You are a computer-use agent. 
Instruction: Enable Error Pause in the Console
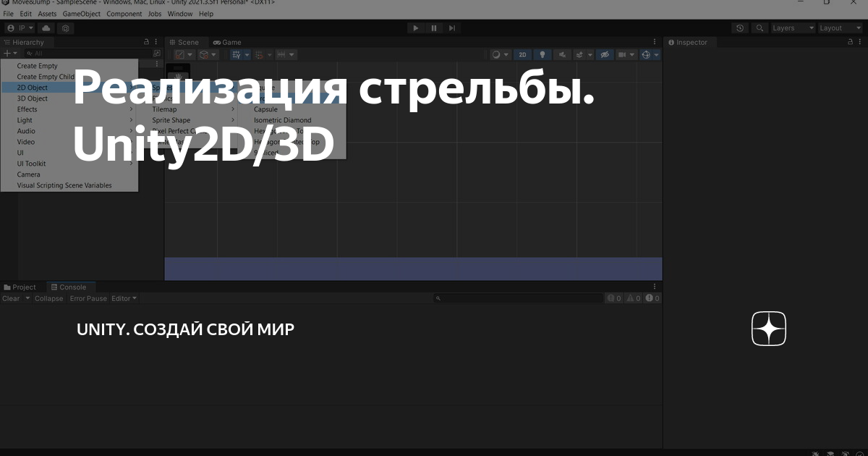point(88,298)
